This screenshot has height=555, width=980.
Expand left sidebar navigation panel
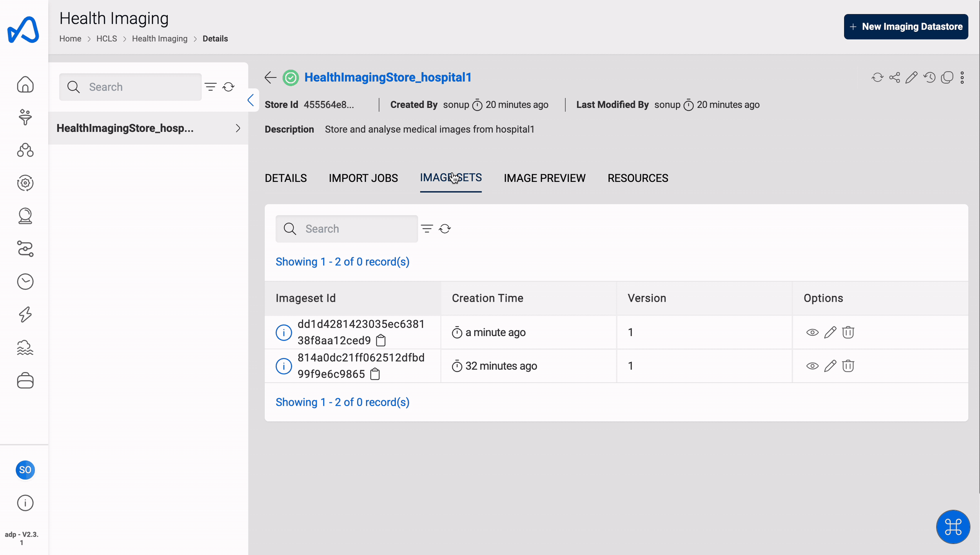(250, 100)
